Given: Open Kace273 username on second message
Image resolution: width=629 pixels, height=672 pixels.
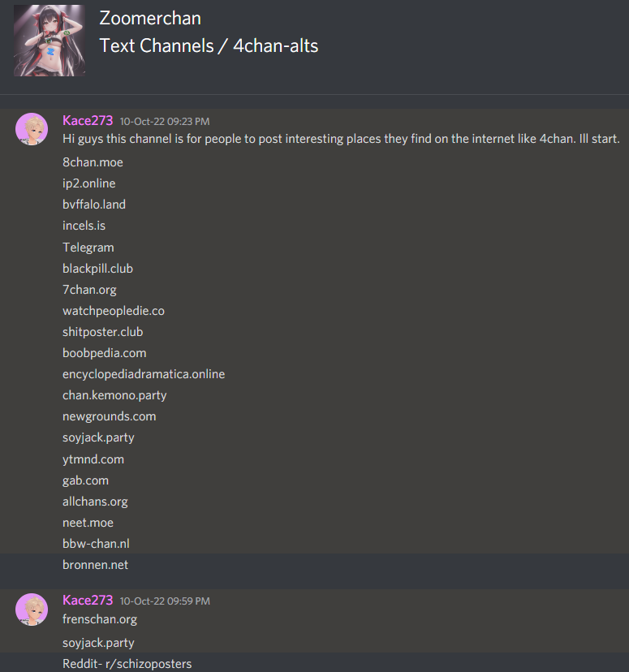Looking at the screenshot, I should [88, 600].
